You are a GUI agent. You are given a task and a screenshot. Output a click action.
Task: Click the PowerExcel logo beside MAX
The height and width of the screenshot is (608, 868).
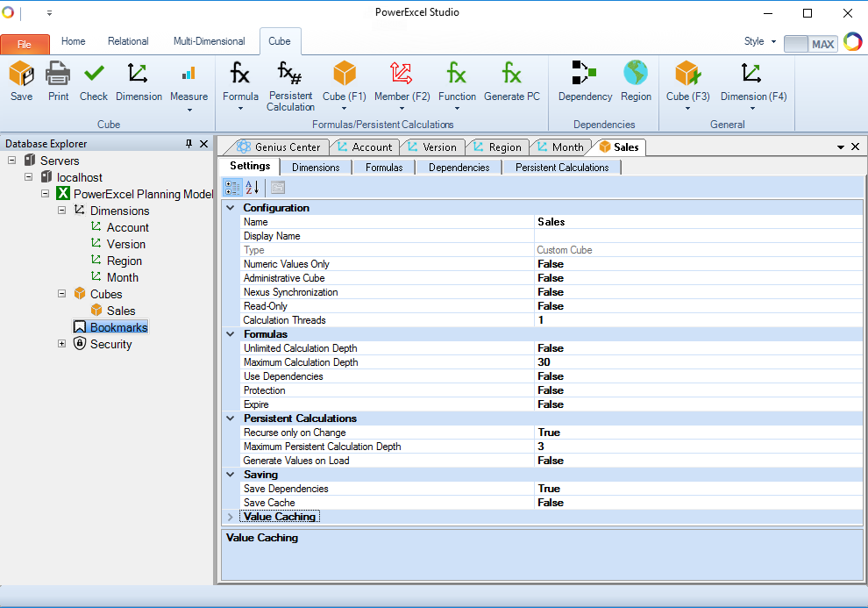(x=852, y=41)
